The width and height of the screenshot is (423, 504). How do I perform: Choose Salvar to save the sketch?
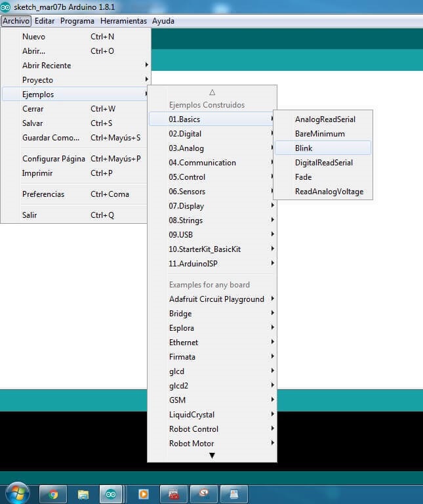[x=75, y=123]
